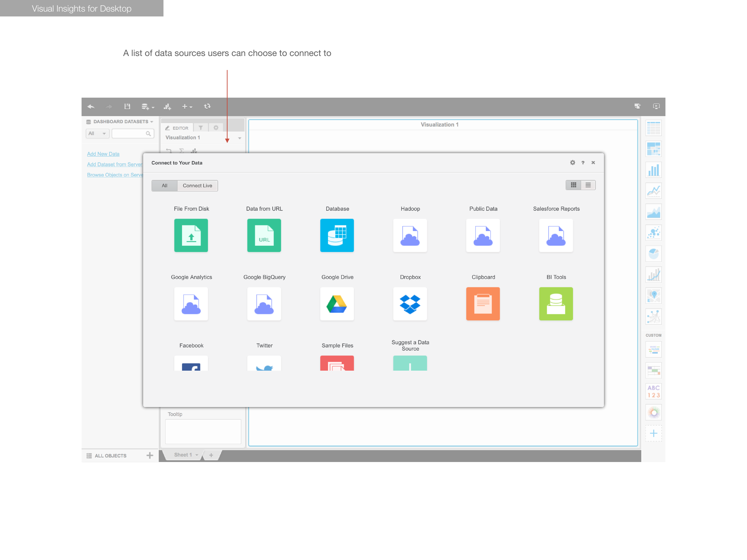Save the dashboard with floppy icon
This screenshot has width=747, height=560.
[127, 106]
